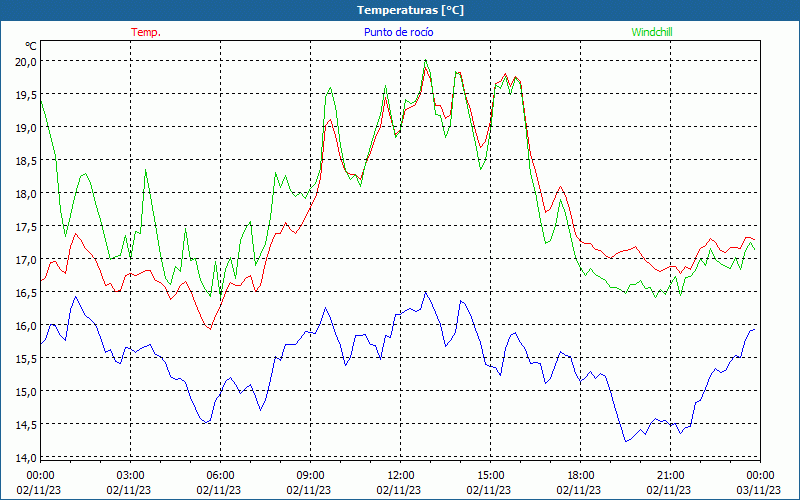800x500 pixels.
Task: Click the '12:00' time label
Action: click(x=401, y=475)
